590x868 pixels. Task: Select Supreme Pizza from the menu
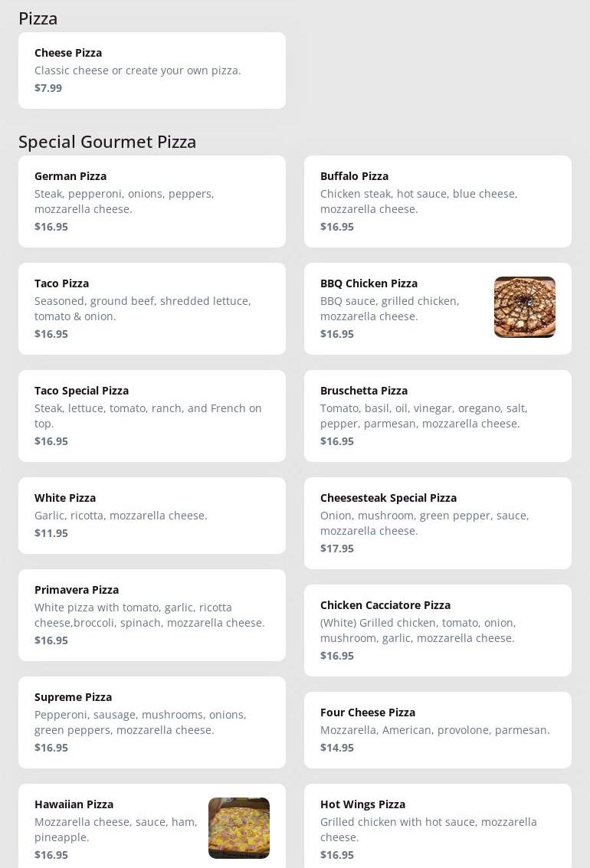tap(152, 722)
